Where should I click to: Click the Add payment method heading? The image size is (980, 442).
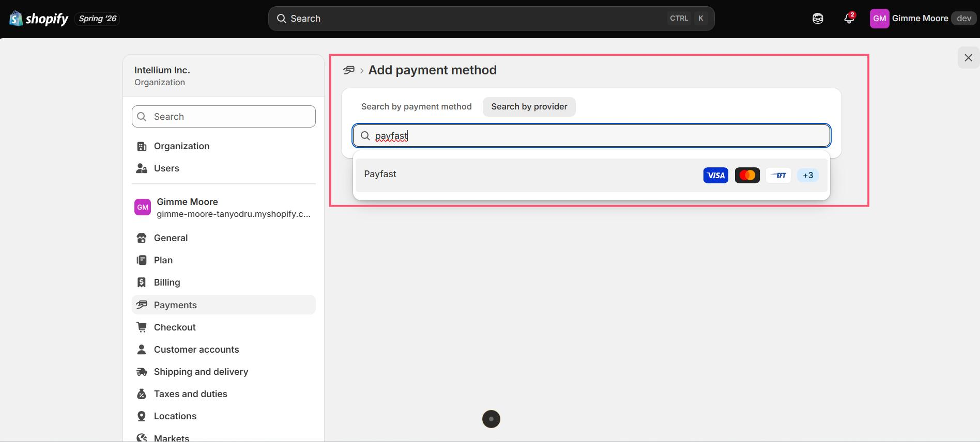(x=433, y=70)
